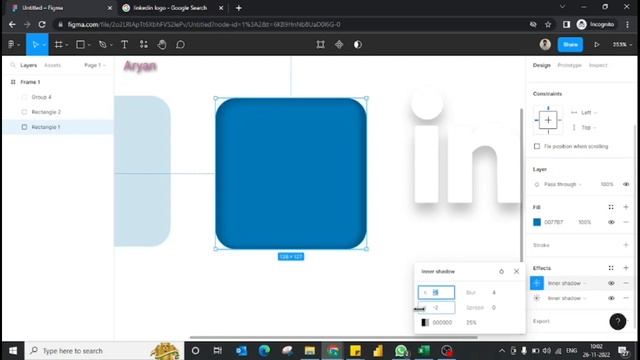Add a new effect with plus icon
640x360 pixels.
(626, 268)
